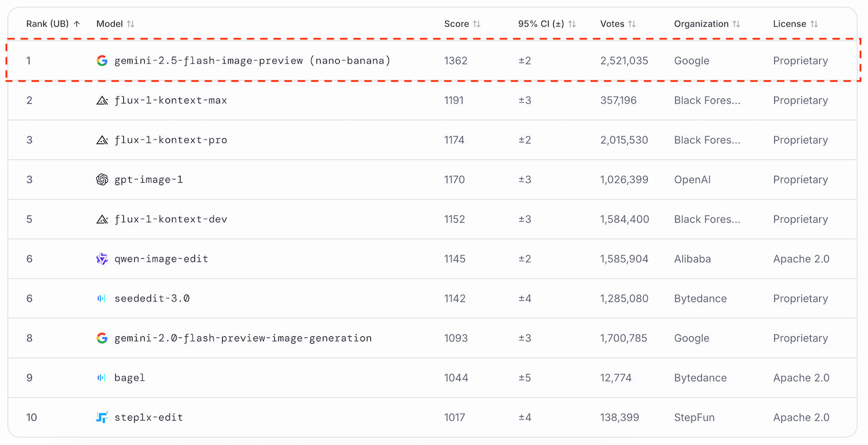The width and height of the screenshot is (868, 445).
Task: Click the StepFun logo beside step1x-edit
Action: point(102,417)
